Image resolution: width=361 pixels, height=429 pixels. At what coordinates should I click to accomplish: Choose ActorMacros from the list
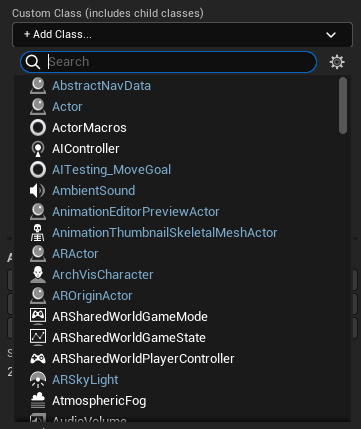coord(89,128)
